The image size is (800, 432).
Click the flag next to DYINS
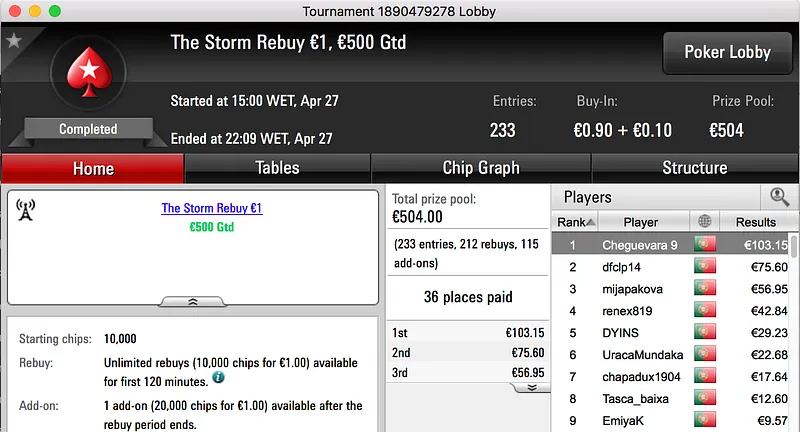(x=705, y=332)
